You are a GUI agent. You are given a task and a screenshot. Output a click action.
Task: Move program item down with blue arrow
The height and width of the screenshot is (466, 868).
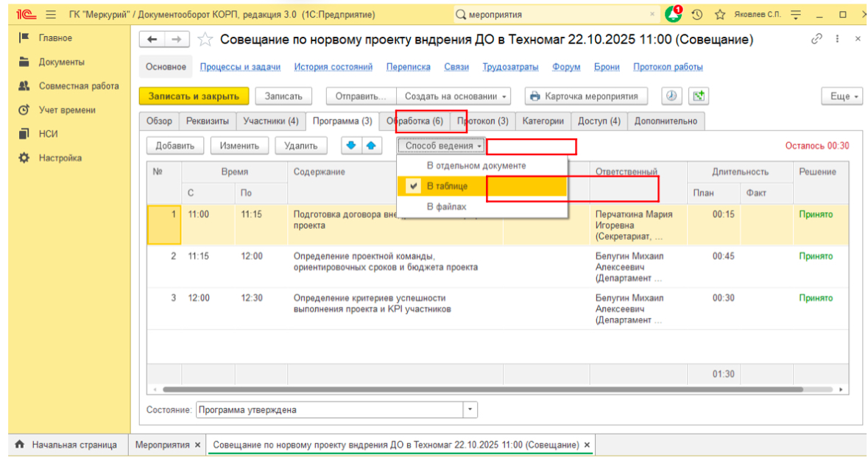351,146
